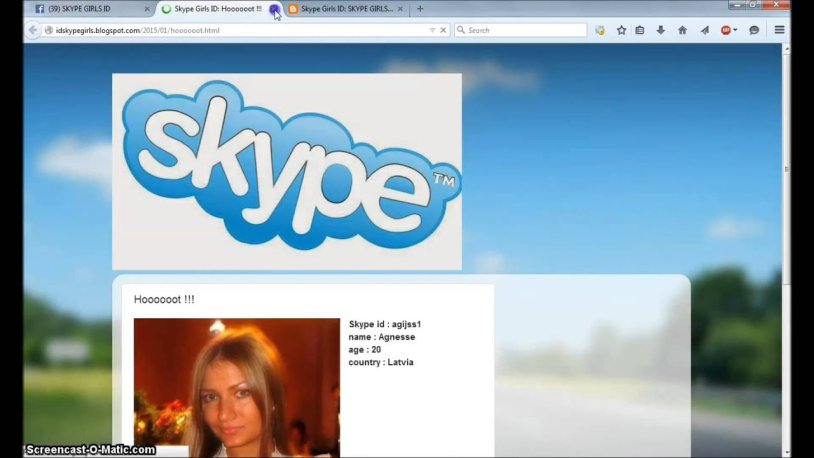The width and height of the screenshot is (814, 458).
Task: Go back to the previous page
Action: (33, 30)
